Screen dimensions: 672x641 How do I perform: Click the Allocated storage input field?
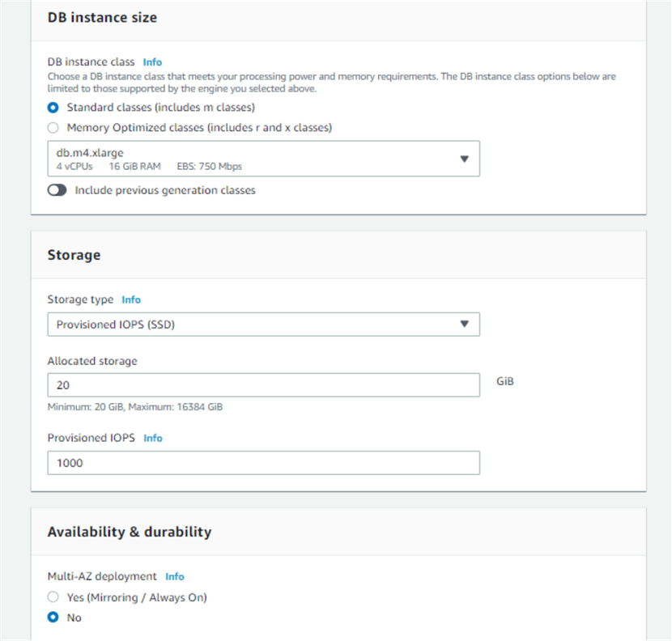263,385
